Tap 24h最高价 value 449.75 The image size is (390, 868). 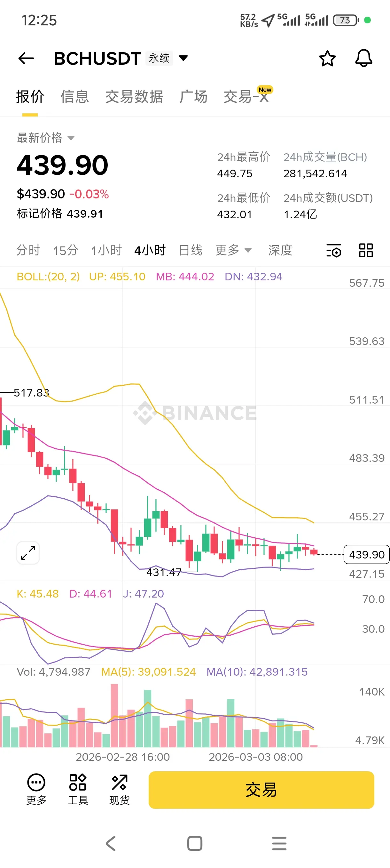tap(235, 173)
